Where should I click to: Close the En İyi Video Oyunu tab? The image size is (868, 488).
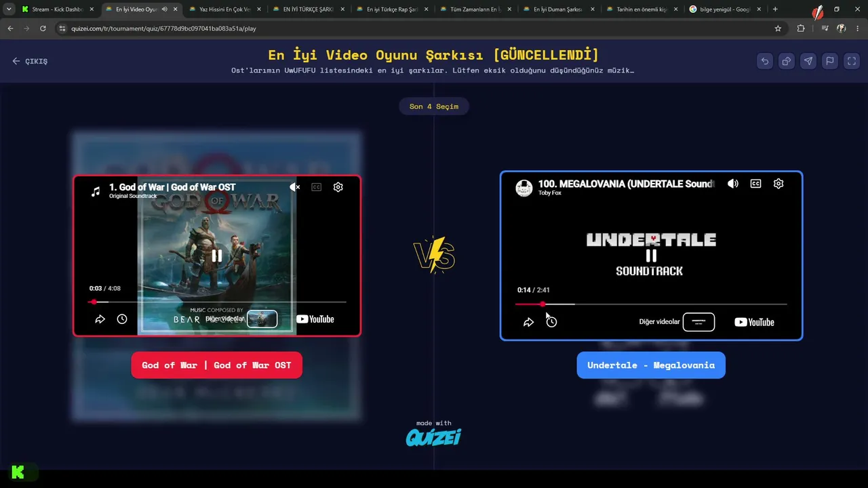176,9
